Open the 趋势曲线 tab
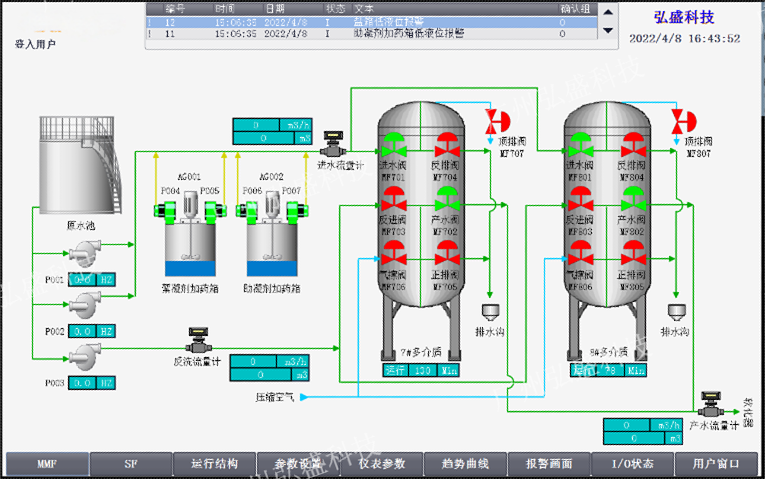 coord(465,464)
